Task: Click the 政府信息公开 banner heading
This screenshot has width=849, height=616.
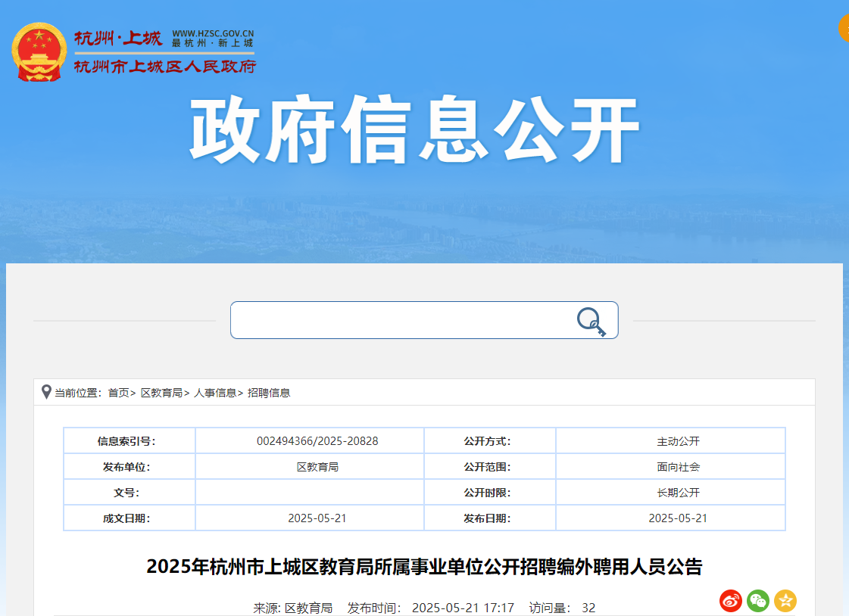Action: click(x=414, y=132)
